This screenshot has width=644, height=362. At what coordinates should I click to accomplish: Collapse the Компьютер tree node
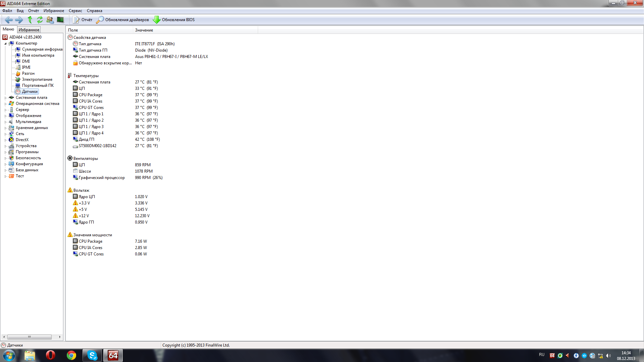pyautogui.click(x=5, y=44)
